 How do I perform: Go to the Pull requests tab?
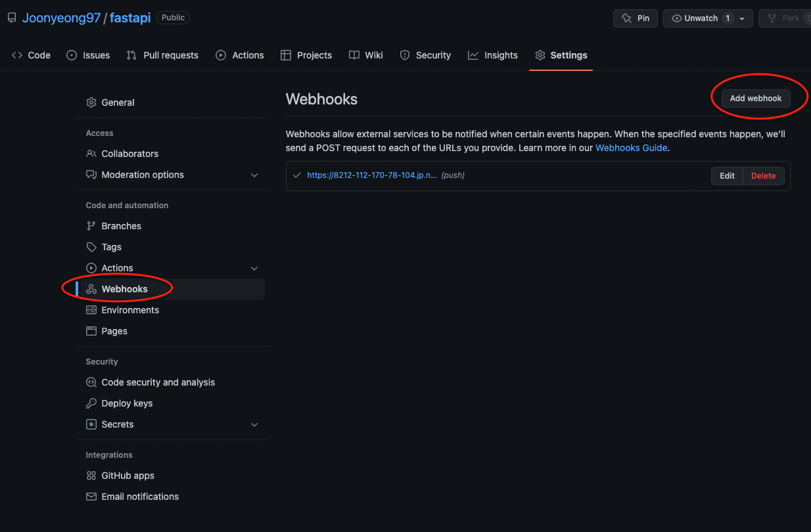[162, 55]
